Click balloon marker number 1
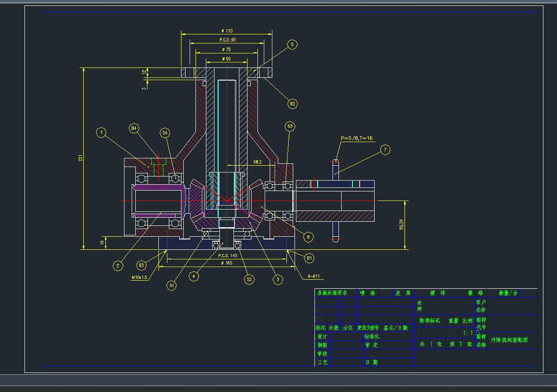 pyautogui.click(x=102, y=133)
